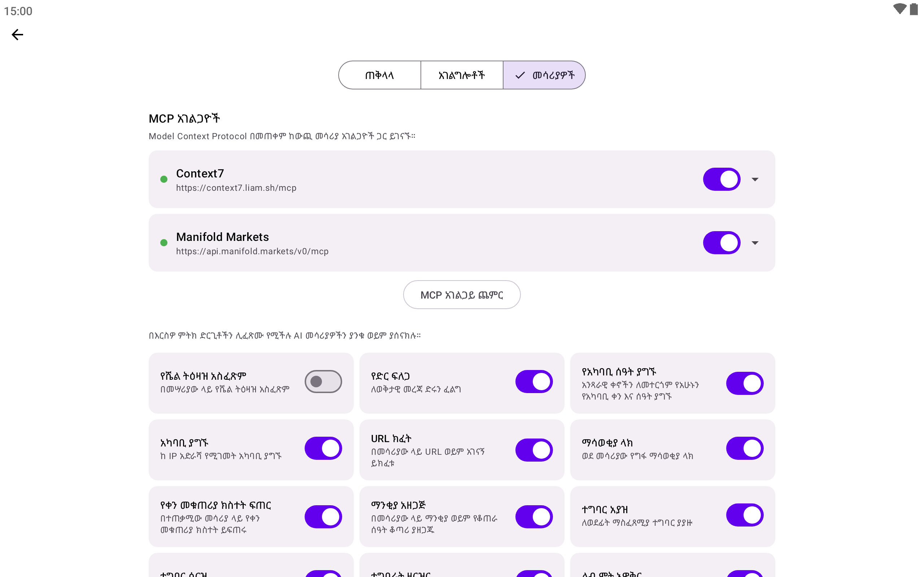Image resolution: width=924 pixels, height=577 pixels.
Task: Turn off the አካባቢ ያግኙ tool
Action: pos(323,448)
